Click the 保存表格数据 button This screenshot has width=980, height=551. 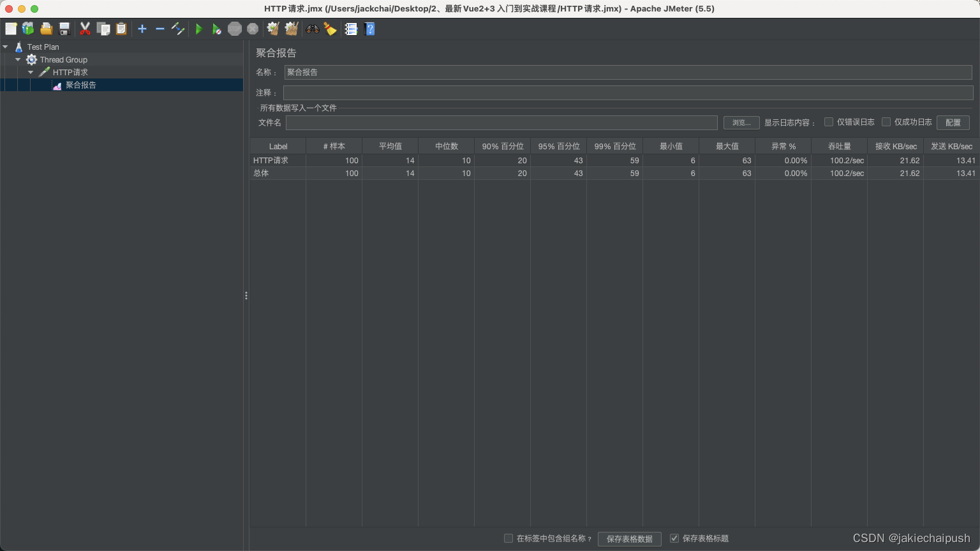[630, 539]
